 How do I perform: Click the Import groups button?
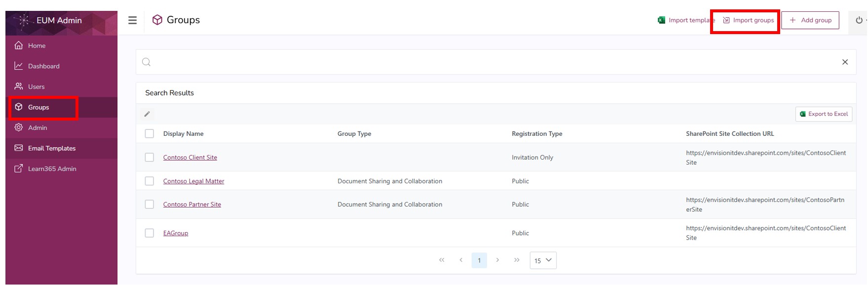point(748,20)
